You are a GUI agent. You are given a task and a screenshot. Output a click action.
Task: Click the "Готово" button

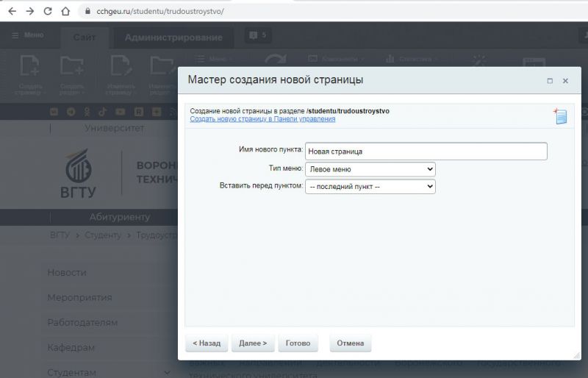point(298,343)
